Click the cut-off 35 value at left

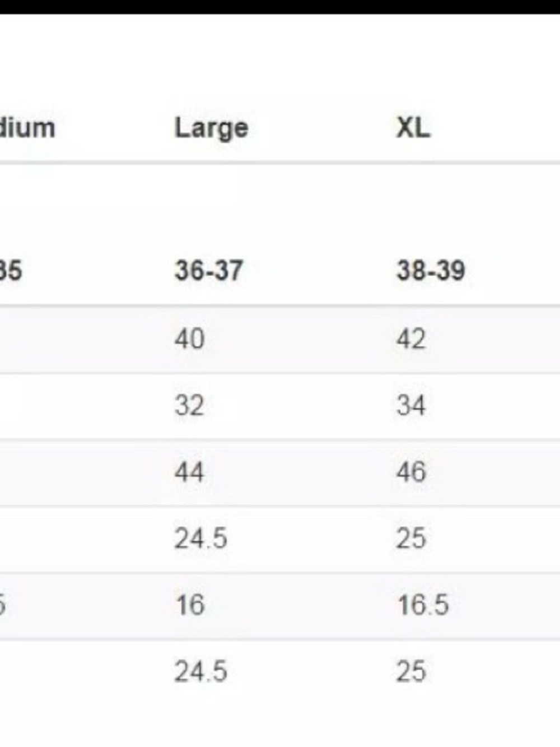[11, 271]
